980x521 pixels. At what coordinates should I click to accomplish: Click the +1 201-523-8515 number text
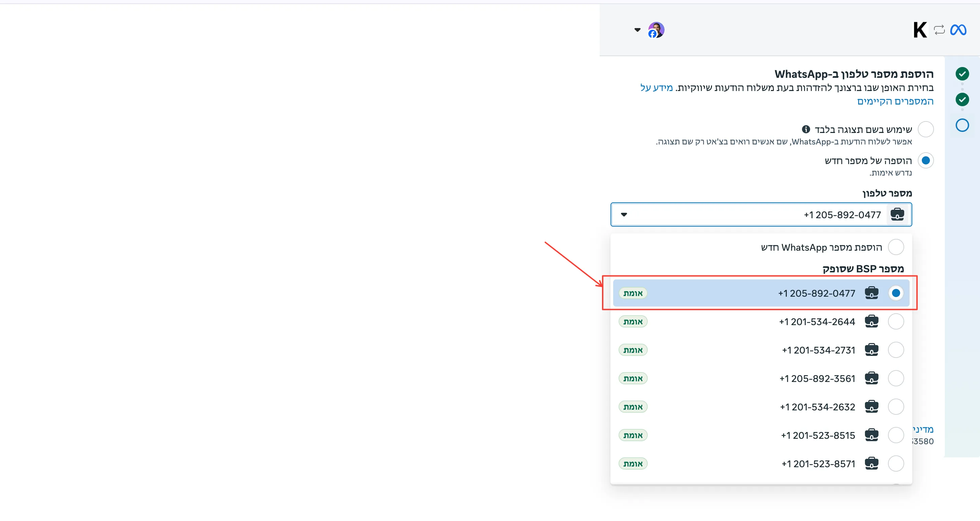tap(818, 435)
